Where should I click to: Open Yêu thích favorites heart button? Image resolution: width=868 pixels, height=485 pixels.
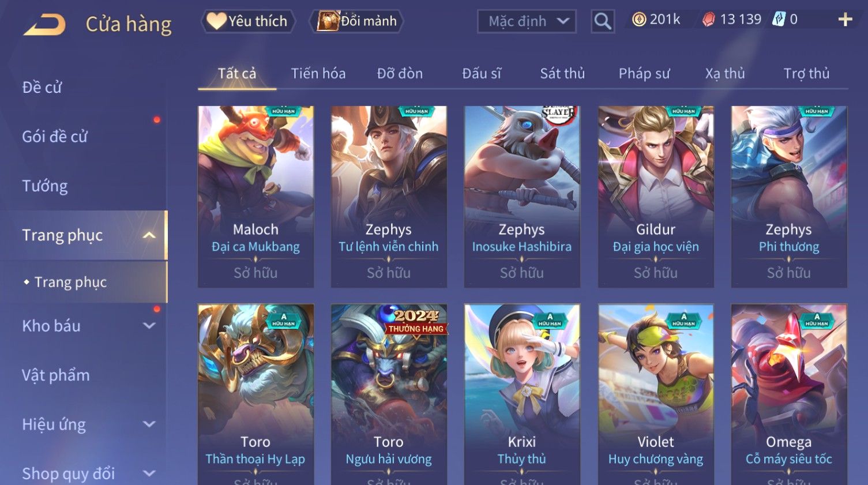coord(247,21)
